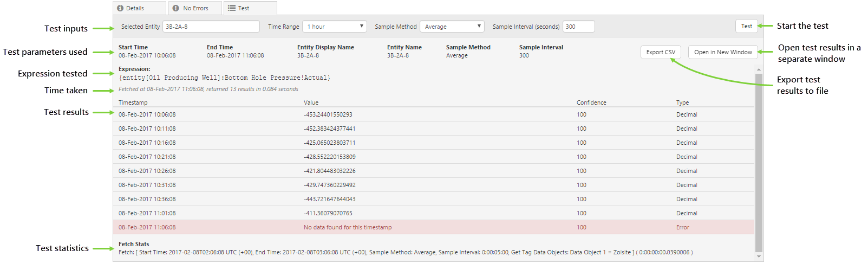This screenshot has width=868, height=263.
Task: Click the scrollbar up arrow in results panel
Action: (759, 69)
